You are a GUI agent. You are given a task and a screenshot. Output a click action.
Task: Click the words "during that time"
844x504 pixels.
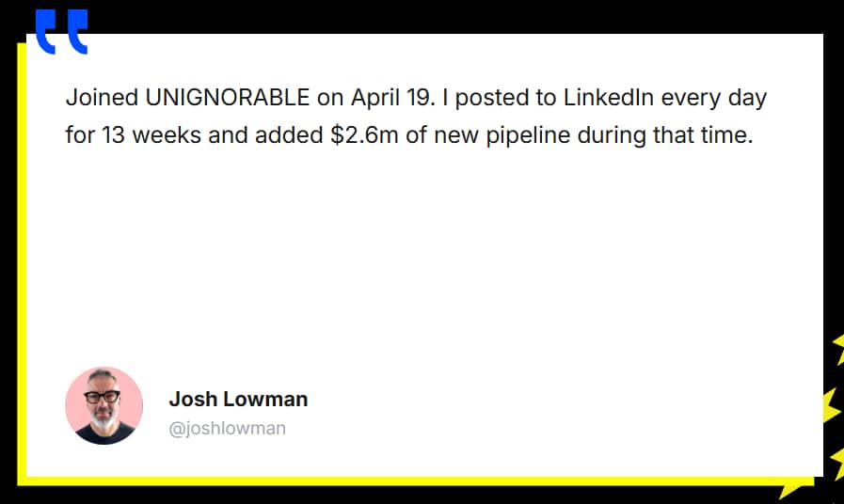[666, 134]
